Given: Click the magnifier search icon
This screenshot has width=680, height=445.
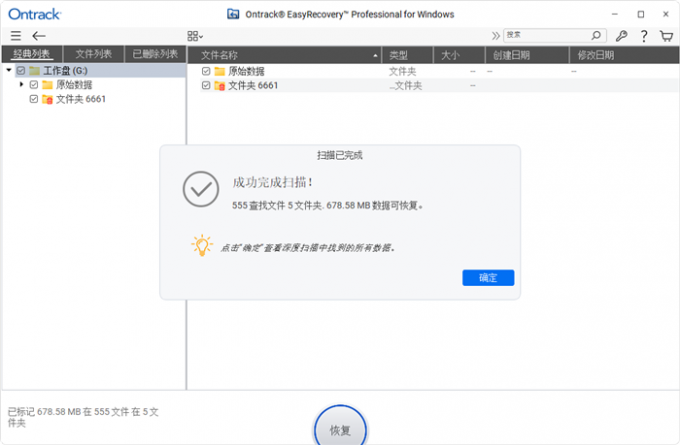Looking at the screenshot, I should click(x=597, y=35).
